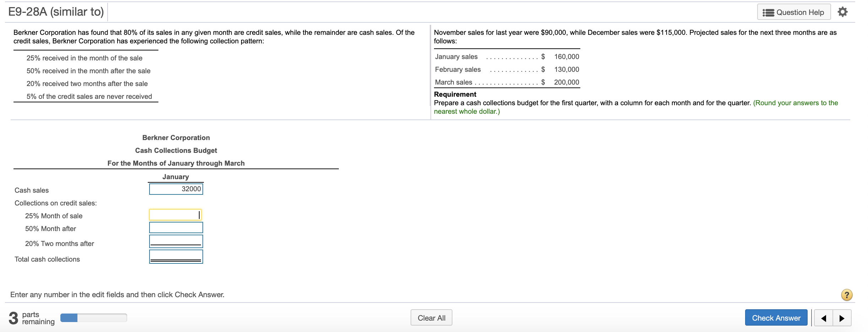Focus the 25% Month of sale field

point(176,215)
